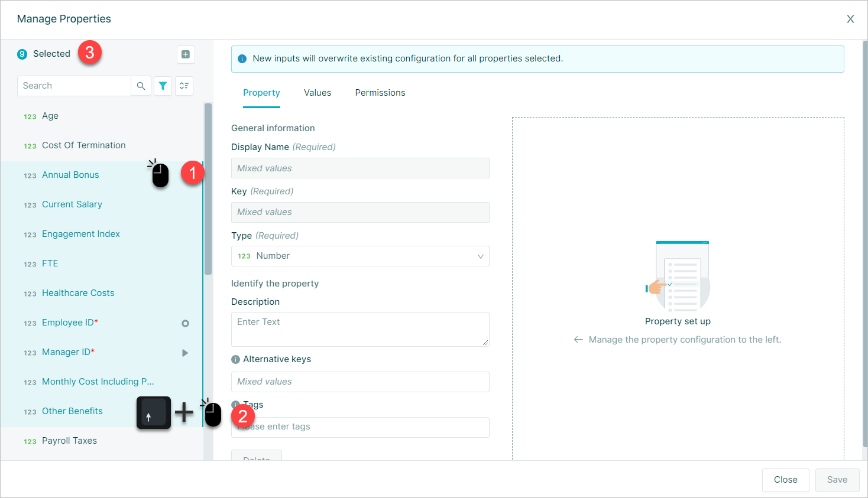
Task: Click the selected count badge icon
Action: coord(22,54)
